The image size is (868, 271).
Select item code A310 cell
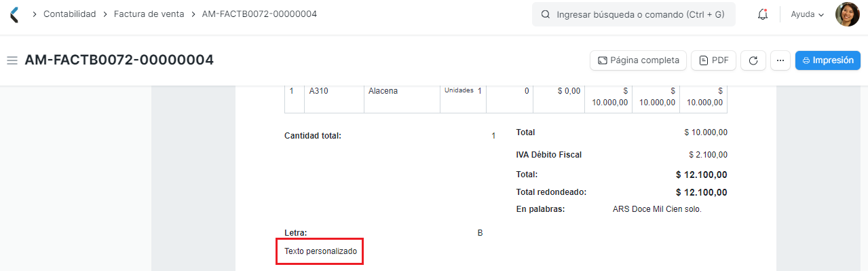click(x=335, y=98)
